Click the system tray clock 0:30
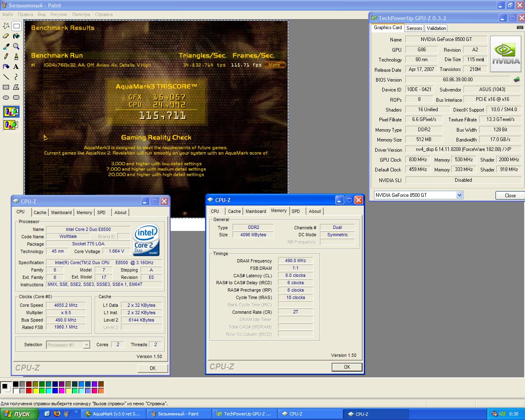The width and height of the screenshot is (525, 420). (x=514, y=414)
